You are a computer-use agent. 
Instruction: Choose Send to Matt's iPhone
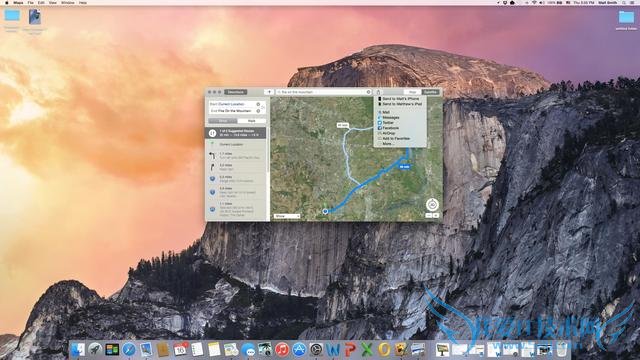[400, 99]
